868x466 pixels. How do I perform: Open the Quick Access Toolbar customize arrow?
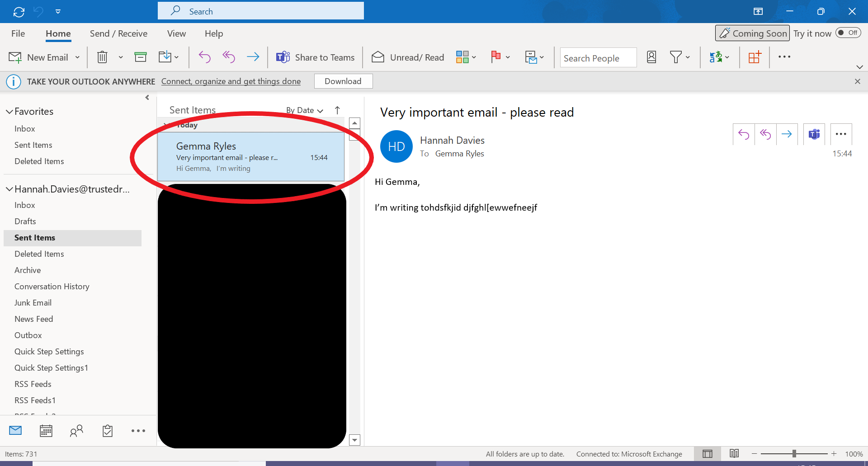tap(58, 12)
